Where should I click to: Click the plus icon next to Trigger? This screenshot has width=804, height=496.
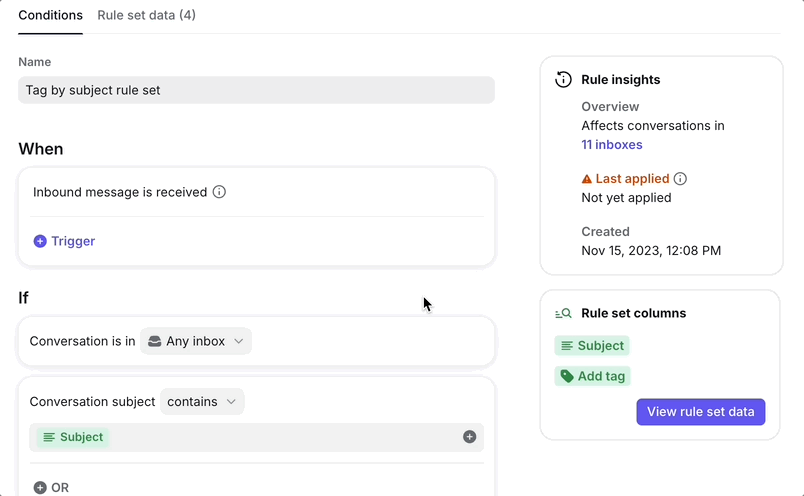point(40,241)
